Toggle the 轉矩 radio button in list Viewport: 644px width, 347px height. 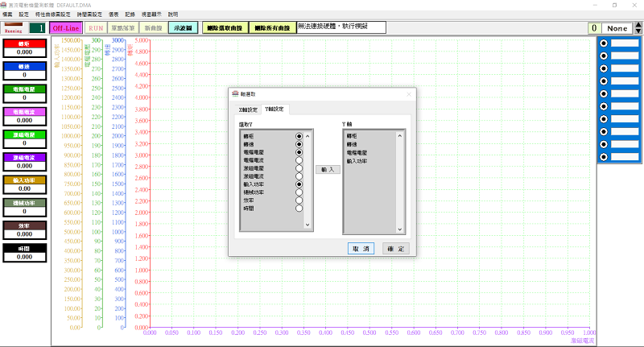point(299,137)
